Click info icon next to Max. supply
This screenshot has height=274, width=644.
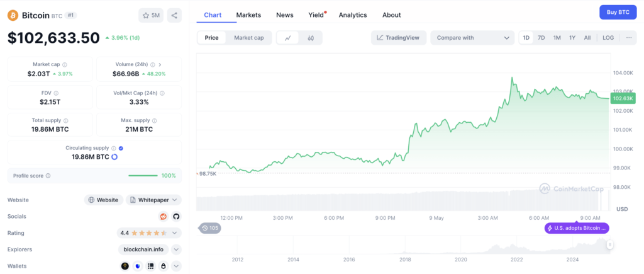(155, 121)
